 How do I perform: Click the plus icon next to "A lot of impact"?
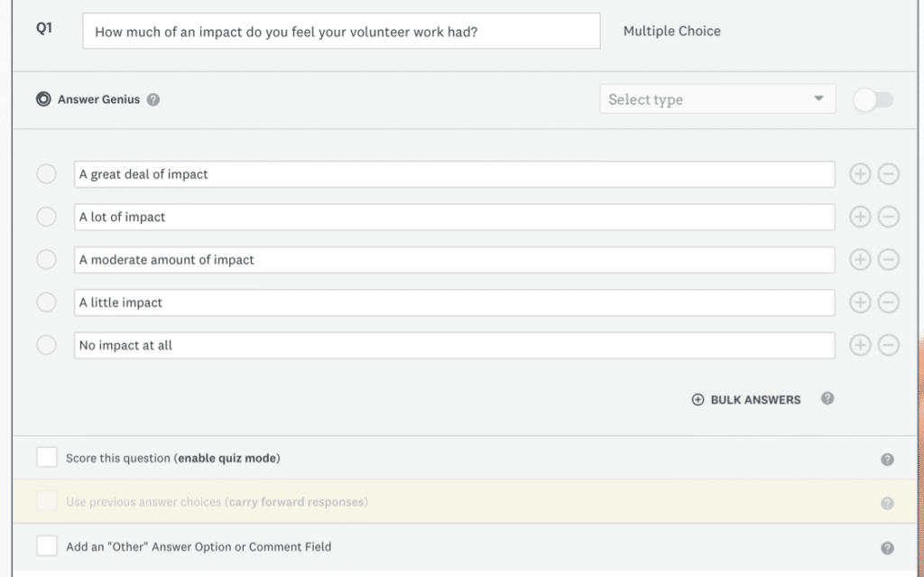point(860,217)
